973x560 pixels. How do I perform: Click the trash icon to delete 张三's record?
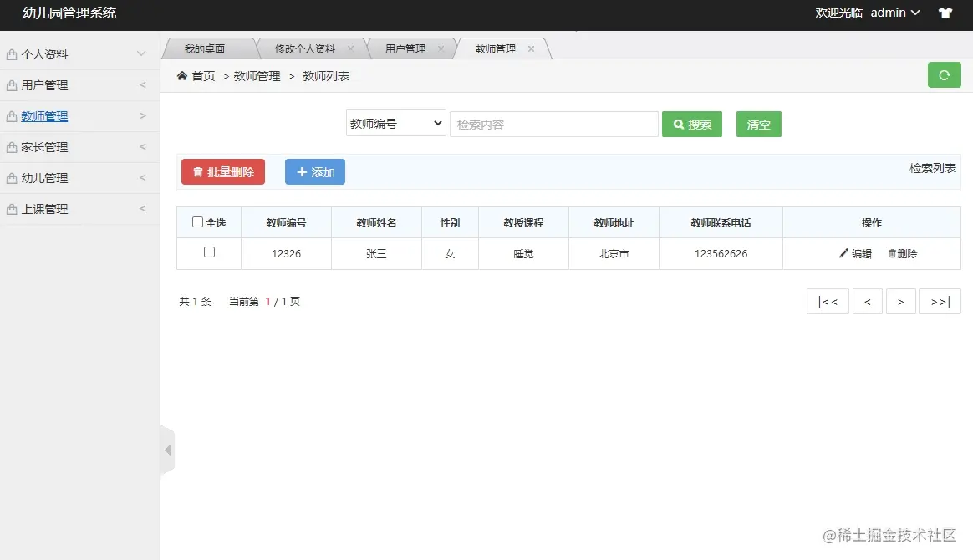(894, 253)
